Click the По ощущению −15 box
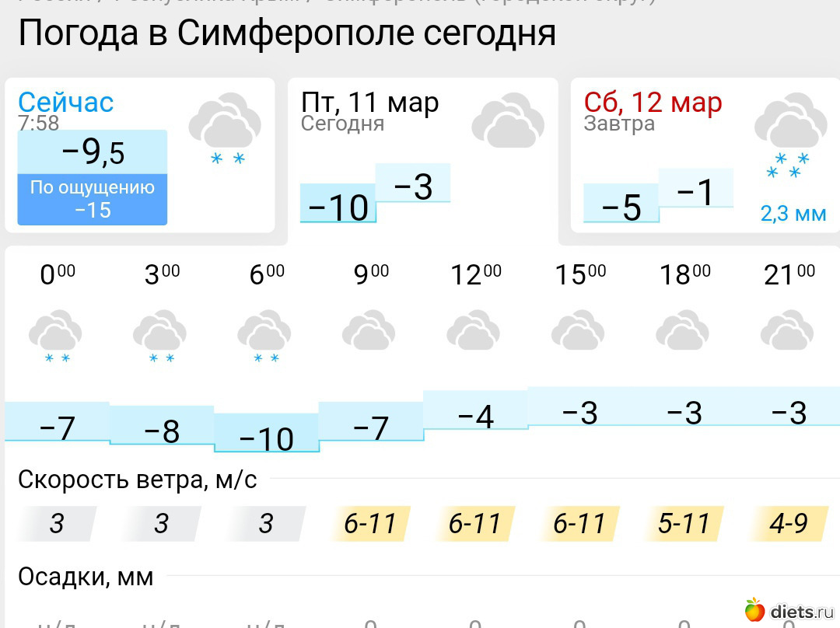840x628 pixels. (x=93, y=199)
